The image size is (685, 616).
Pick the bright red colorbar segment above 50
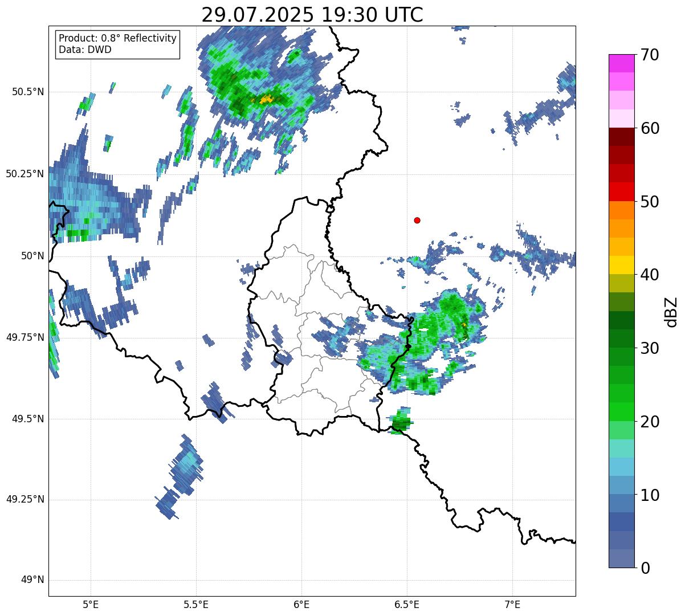point(621,191)
